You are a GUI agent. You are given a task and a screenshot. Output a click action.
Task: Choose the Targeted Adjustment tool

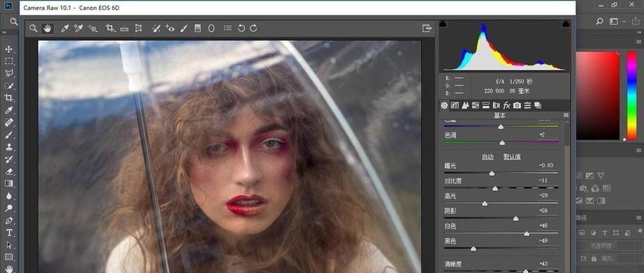93,28
